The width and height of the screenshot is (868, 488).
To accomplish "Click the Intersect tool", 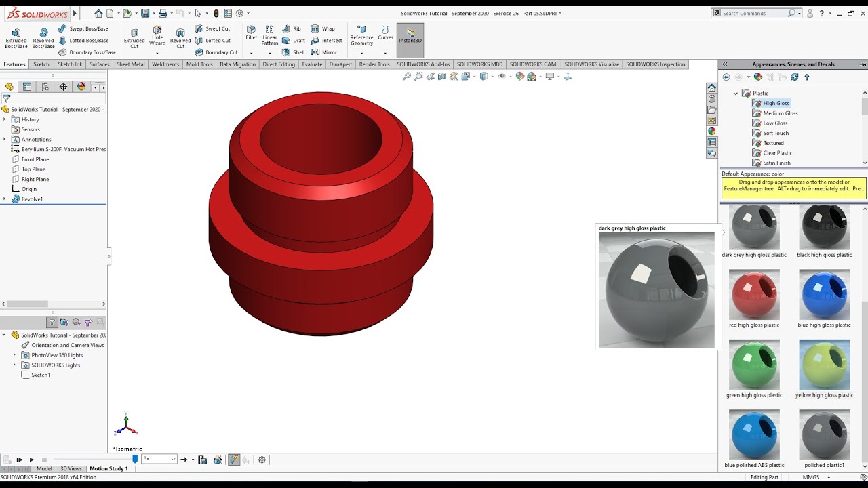I will point(326,40).
